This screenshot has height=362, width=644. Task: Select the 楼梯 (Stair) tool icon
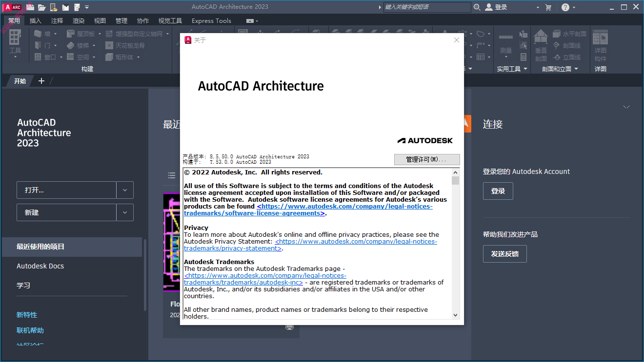[x=71, y=45]
